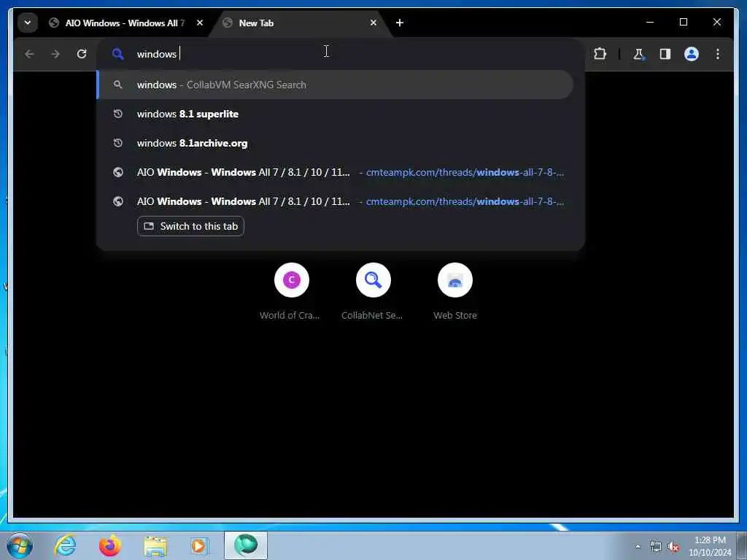Open the Windows Start menu
747x560 pixels.
tap(20, 545)
